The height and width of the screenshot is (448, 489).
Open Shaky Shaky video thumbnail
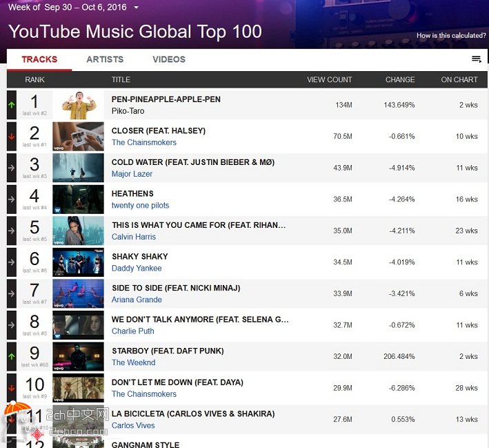[x=78, y=262]
